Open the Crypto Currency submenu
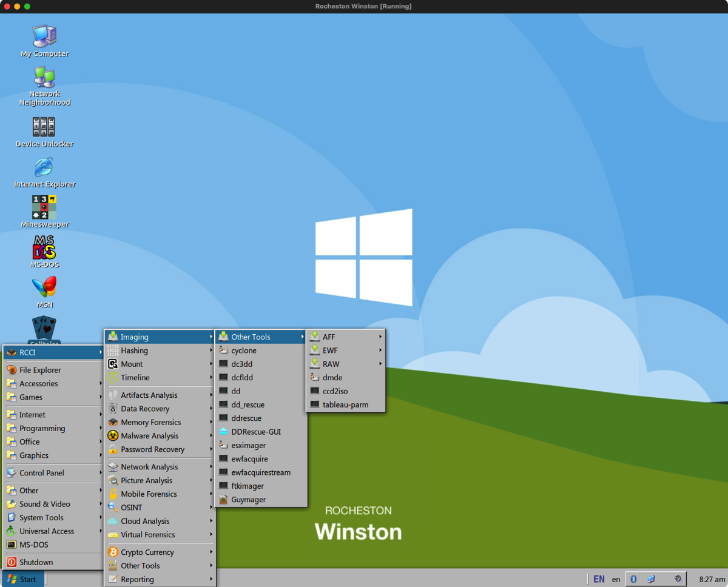Image resolution: width=728 pixels, height=587 pixels. (x=147, y=552)
